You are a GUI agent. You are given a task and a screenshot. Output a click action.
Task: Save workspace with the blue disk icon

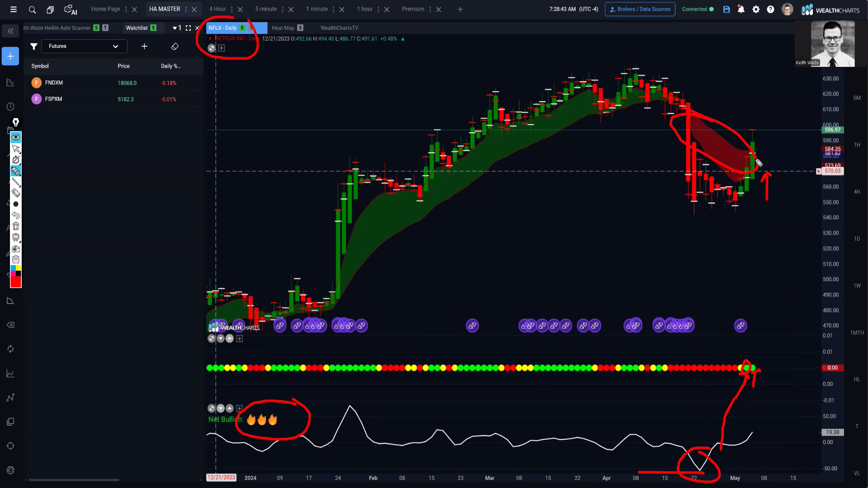[x=726, y=9]
